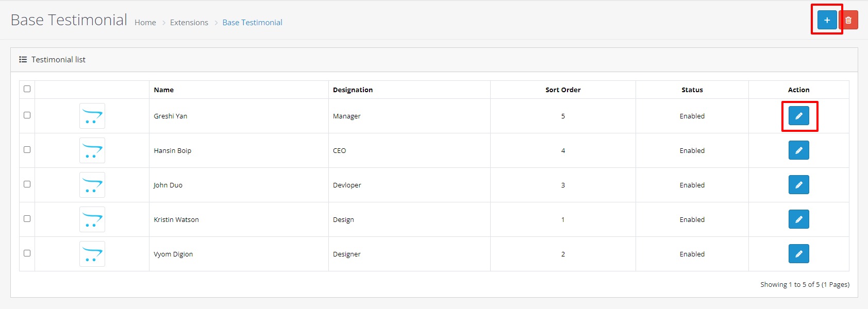Edit the Hansin Boip testimonial

[798, 150]
